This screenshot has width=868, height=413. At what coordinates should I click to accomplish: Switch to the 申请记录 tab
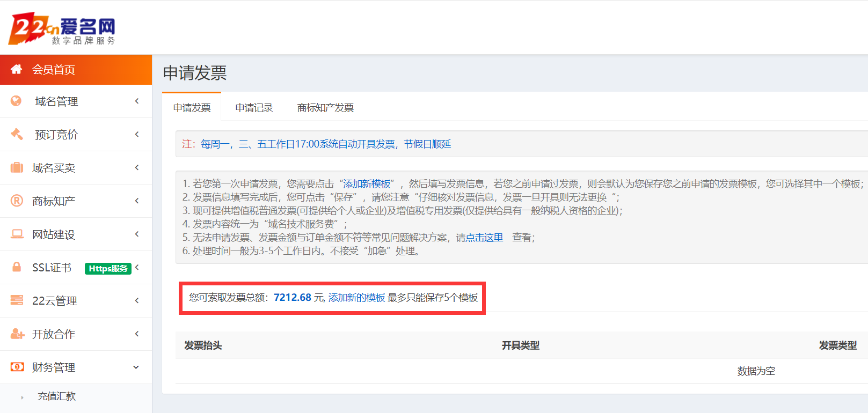click(x=254, y=108)
